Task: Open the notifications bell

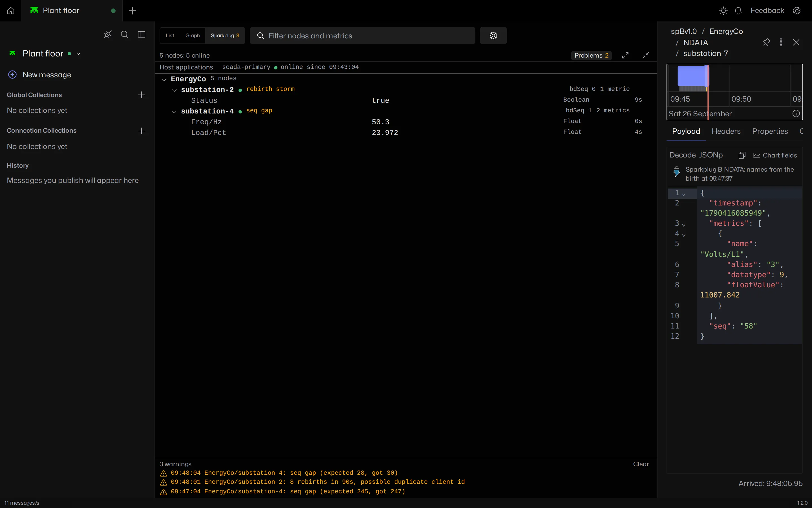Action: tap(738, 11)
